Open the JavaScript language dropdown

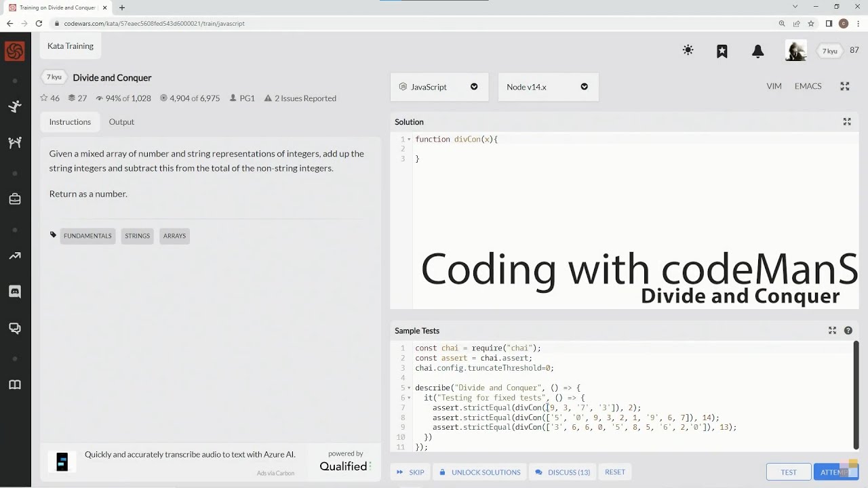[x=439, y=87]
